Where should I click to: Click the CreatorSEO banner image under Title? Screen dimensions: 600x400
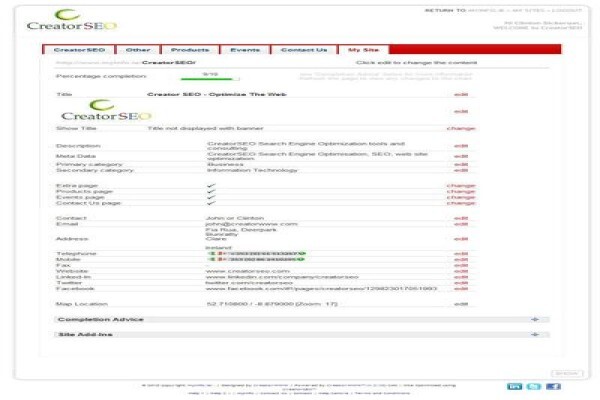point(106,110)
